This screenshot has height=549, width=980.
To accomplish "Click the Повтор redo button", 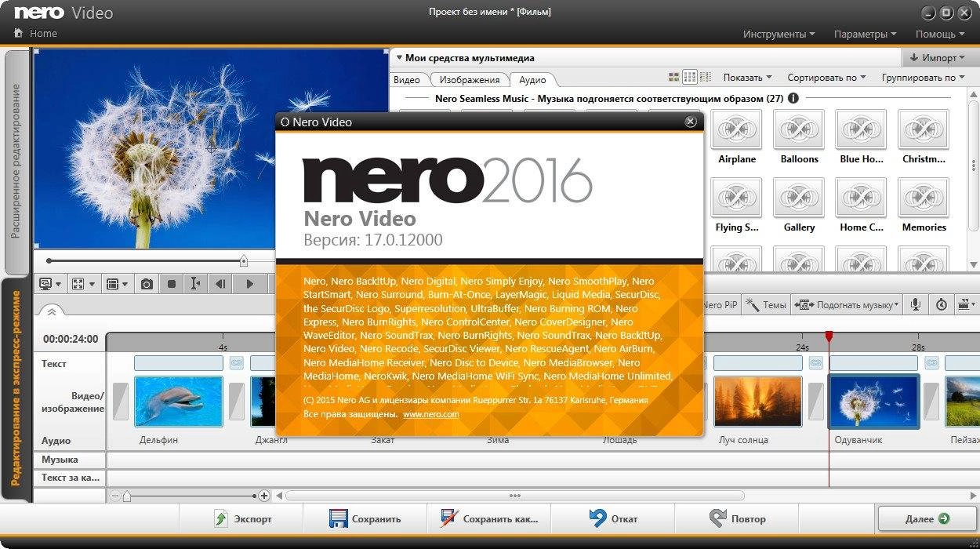I will 737,518.
